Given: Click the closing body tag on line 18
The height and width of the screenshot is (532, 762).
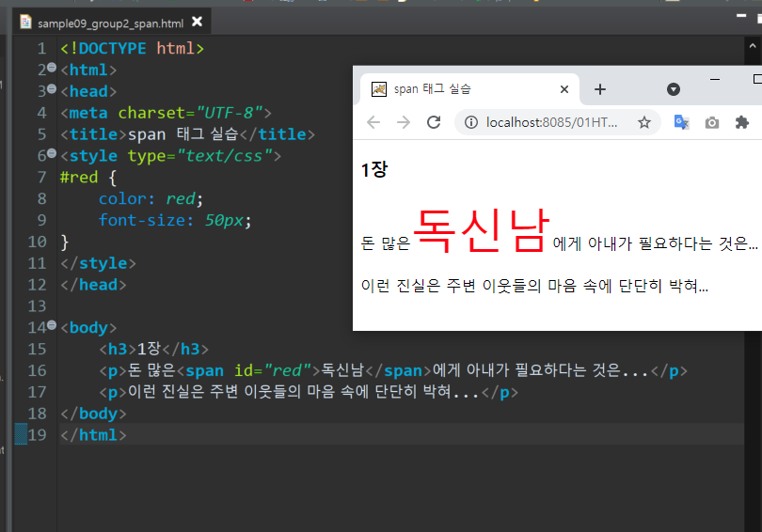Looking at the screenshot, I should pos(93,414).
